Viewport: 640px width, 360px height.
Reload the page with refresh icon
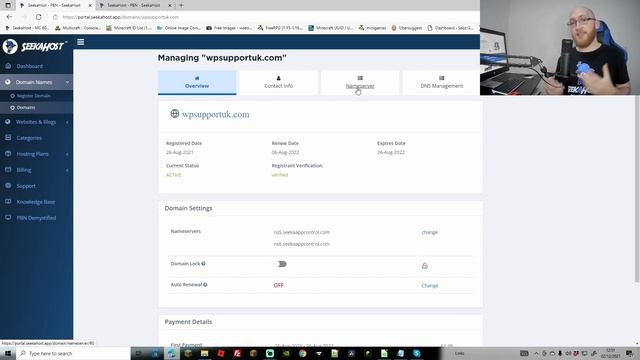pyautogui.click(x=38, y=17)
